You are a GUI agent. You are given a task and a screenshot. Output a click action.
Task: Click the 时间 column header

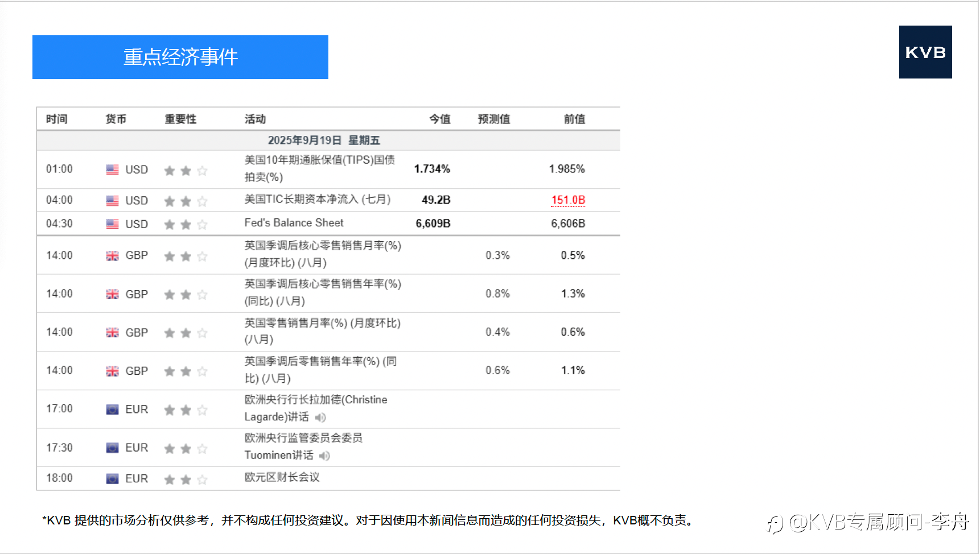click(x=57, y=119)
